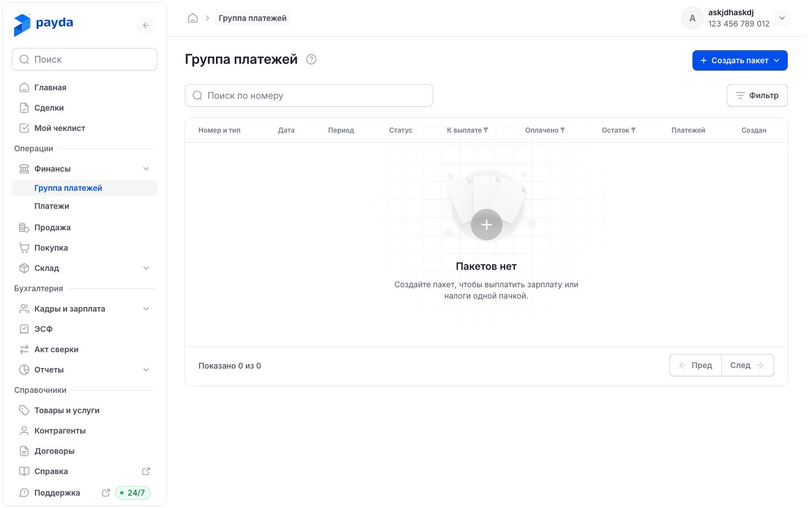Click the Продажа coins icon
This screenshot has height=508, width=812.
click(x=24, y=227)
